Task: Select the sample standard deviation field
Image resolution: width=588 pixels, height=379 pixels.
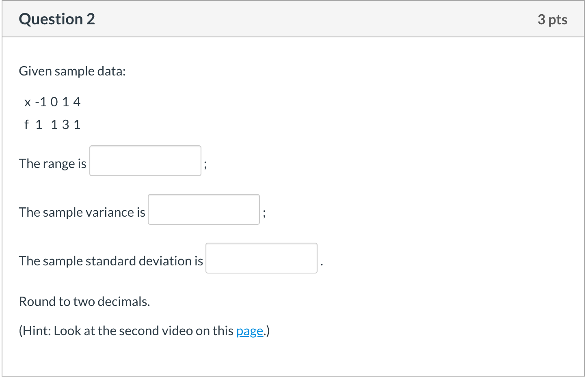Action: [x=262, y=258]
